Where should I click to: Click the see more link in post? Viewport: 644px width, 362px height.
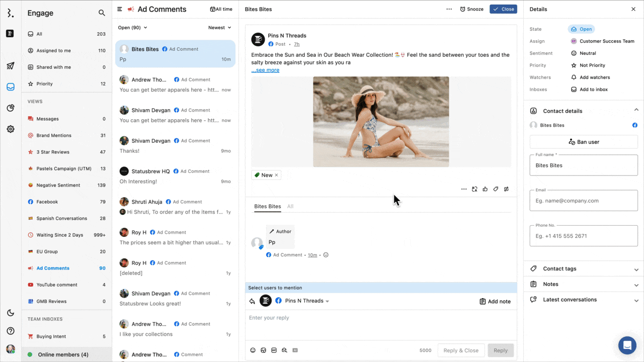click(266, 70)
